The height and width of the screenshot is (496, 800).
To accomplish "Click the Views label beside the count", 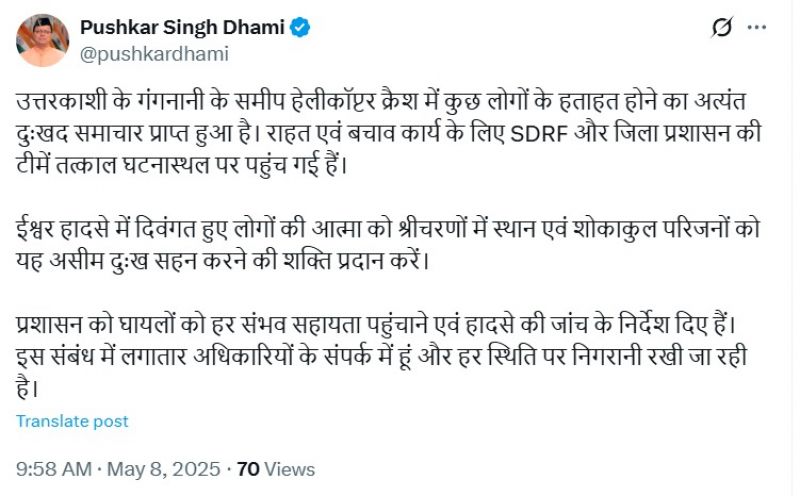I will [x=290, y=468].
